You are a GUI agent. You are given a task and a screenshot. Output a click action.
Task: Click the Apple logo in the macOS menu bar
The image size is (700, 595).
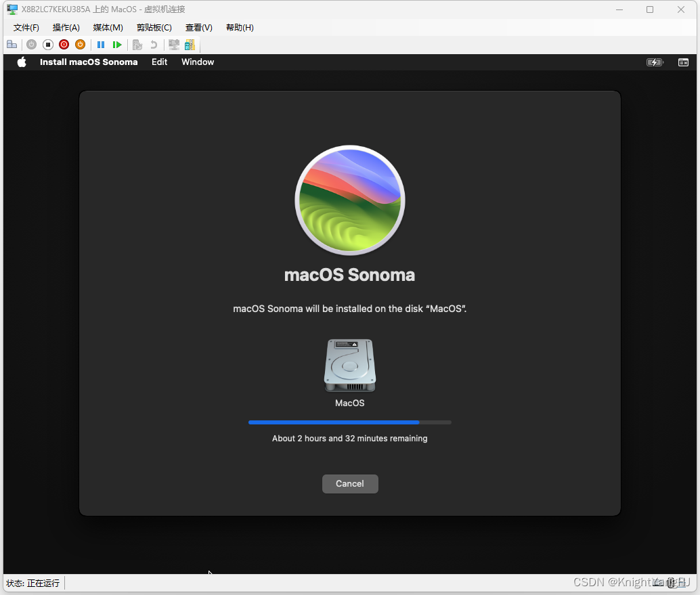coord(21,62)
